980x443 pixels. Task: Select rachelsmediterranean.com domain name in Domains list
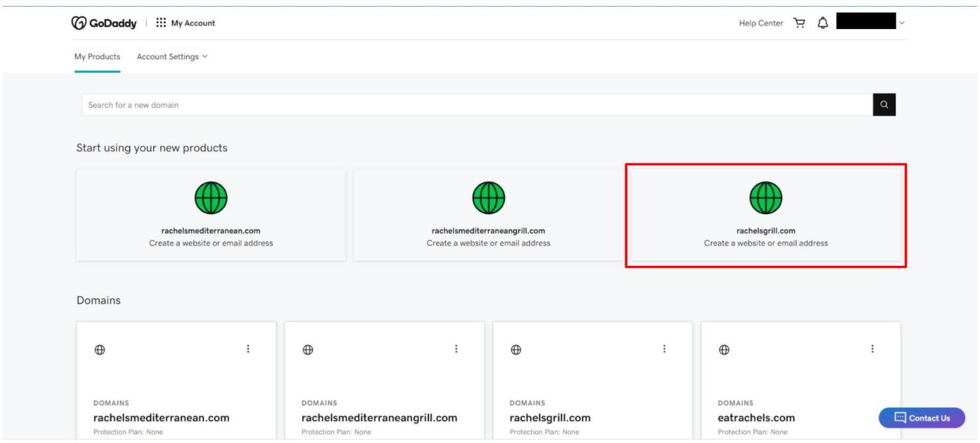(x=161, y=418)
